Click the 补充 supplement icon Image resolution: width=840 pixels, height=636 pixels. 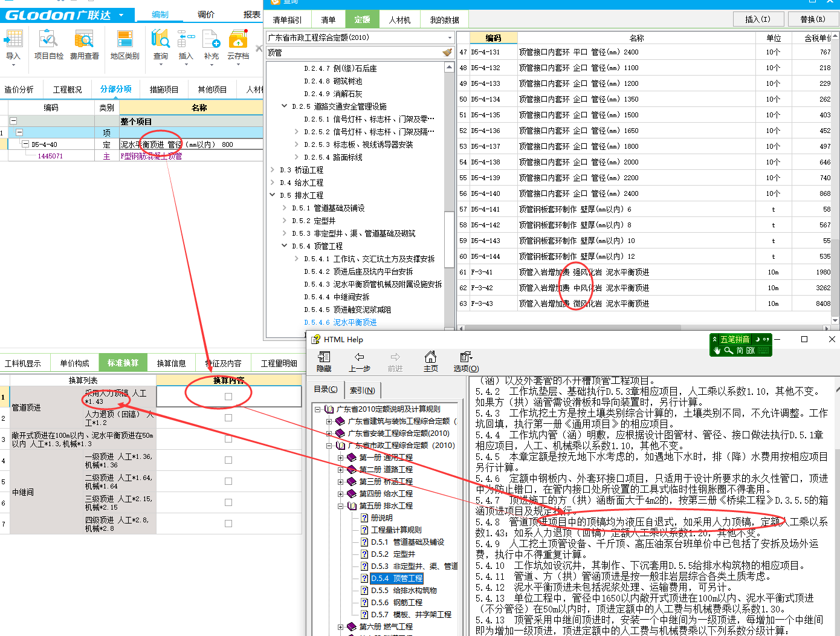coord(212,41)
